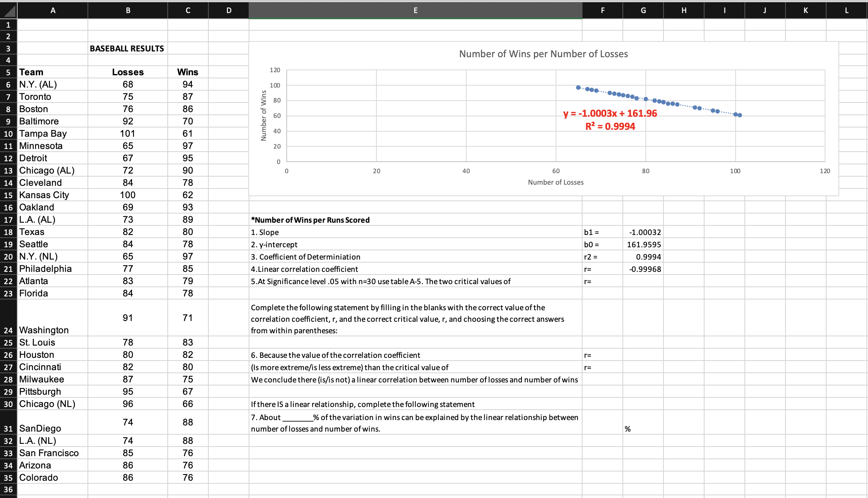Image resolution: width=868 pixels, height=498 pixels.
Task: Select column B header
Action: click(x=128, y=10)
